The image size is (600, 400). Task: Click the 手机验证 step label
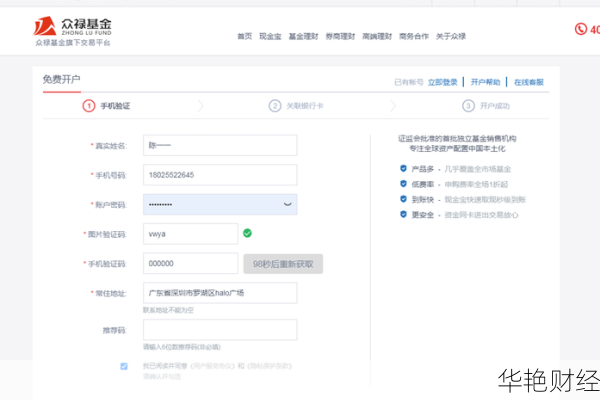tap(115, 106)
